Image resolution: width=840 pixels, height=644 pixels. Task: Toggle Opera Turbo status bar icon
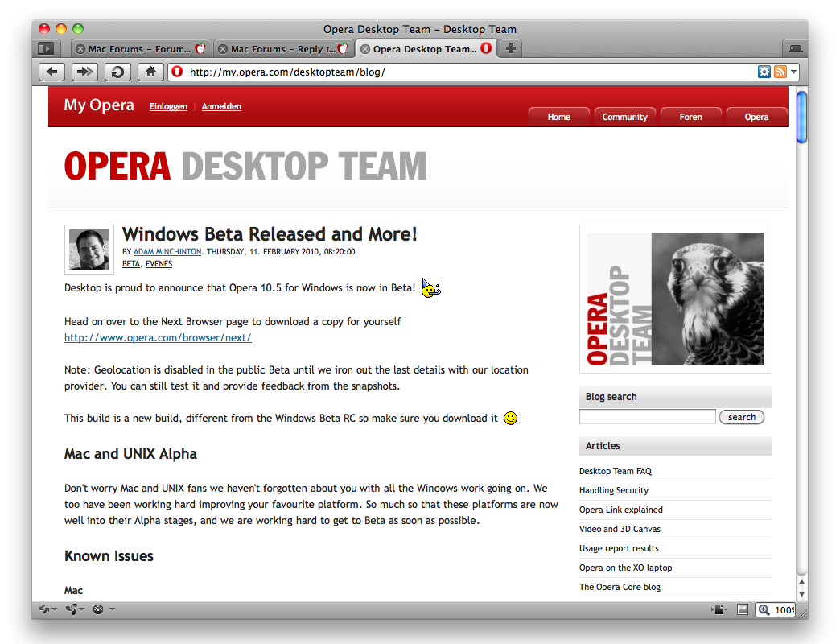tap(98, 609)
